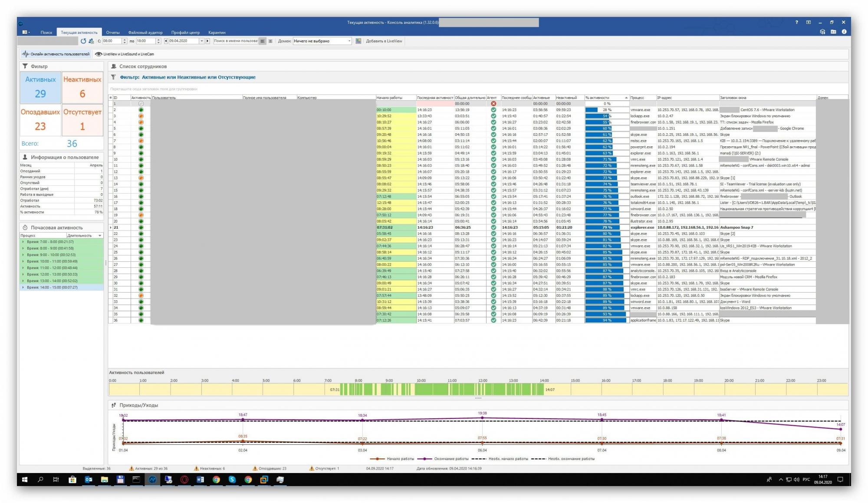Viewport: 868px width, 503px height.
Task: Open the application menu icon left of Поиск
Action: click(26, 32)
